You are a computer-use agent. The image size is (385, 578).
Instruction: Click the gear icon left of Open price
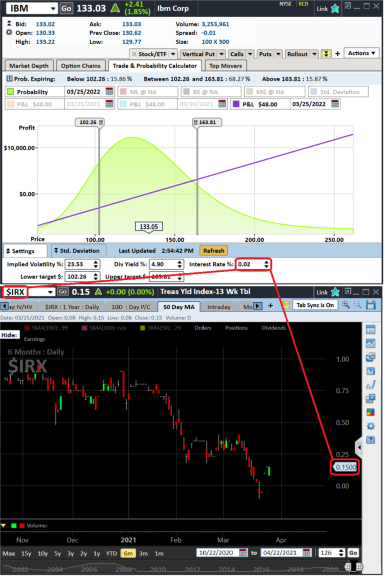9,32
